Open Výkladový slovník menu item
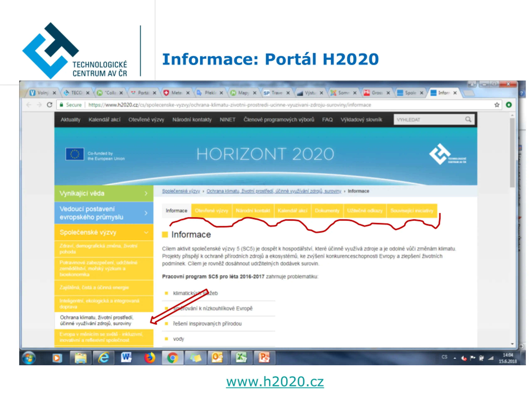532x399 pixels. pos(361,119)
